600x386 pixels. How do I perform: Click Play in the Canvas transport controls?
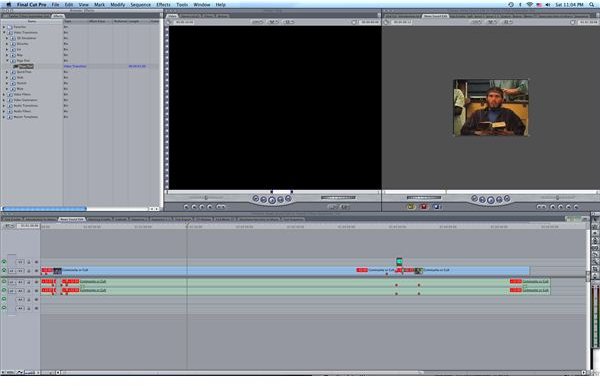[491, 200]
